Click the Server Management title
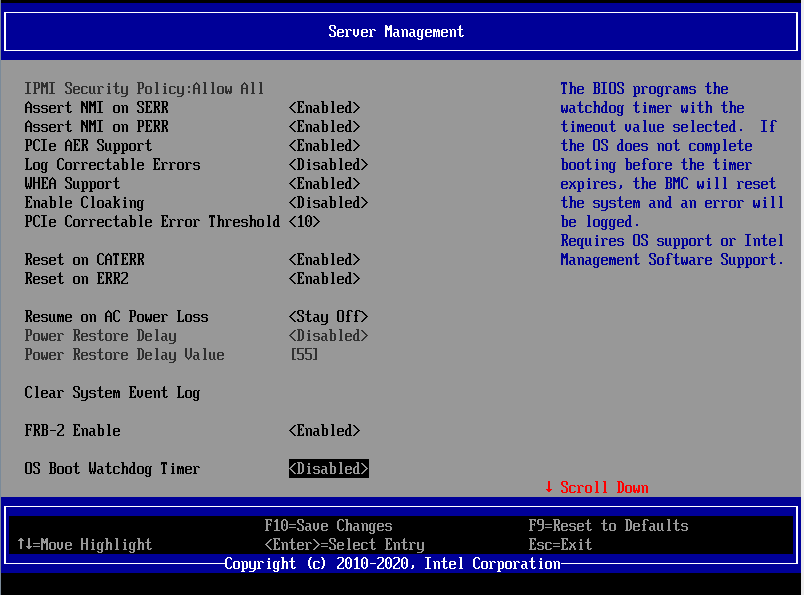Viewport: 804px width, 595px height. tap(396, 32)
